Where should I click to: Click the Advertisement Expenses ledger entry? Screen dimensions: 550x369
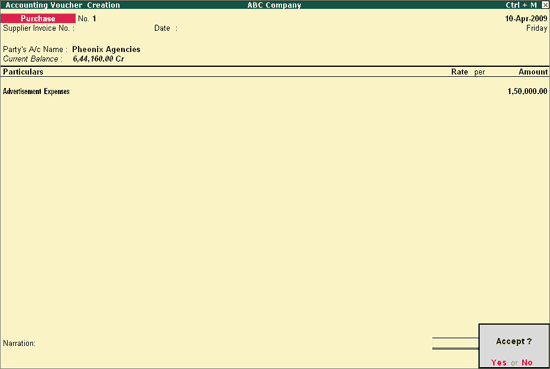tap(36, 92)
